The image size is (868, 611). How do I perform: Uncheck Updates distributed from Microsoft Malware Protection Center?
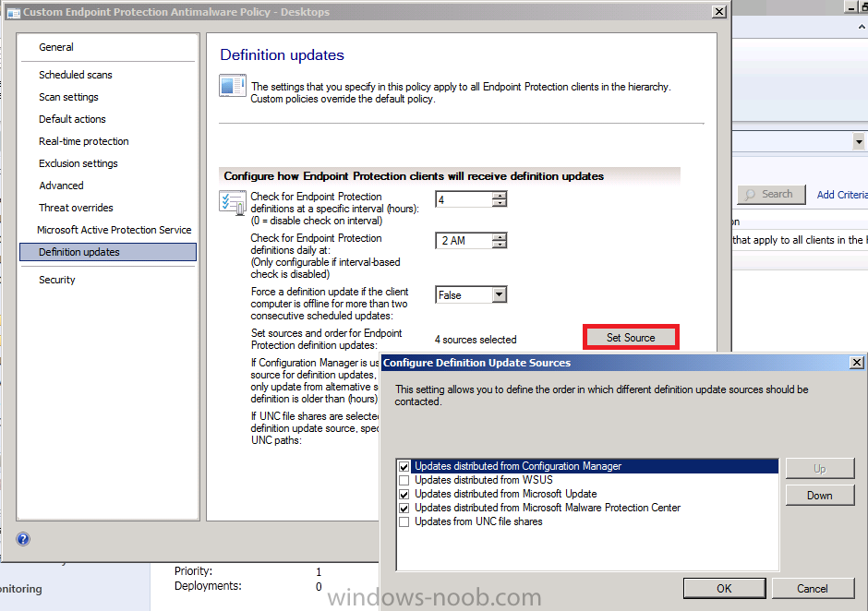pos(404,508)
